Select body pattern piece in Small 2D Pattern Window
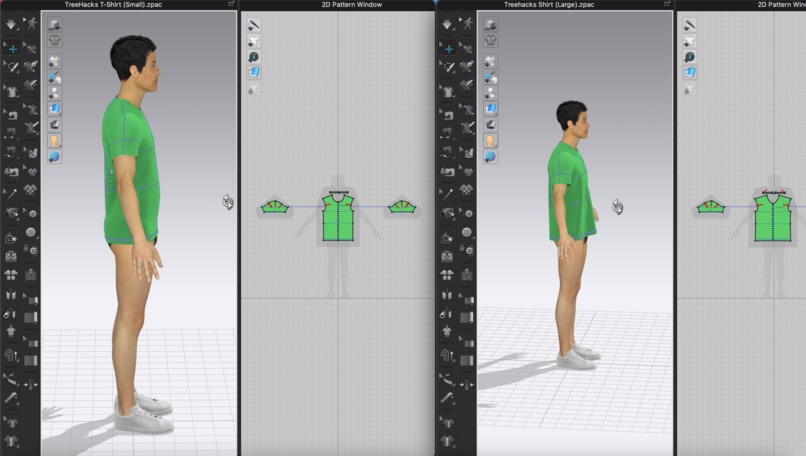Image resolution: width=806 pixels, height=456 pixels. [338, 217]
